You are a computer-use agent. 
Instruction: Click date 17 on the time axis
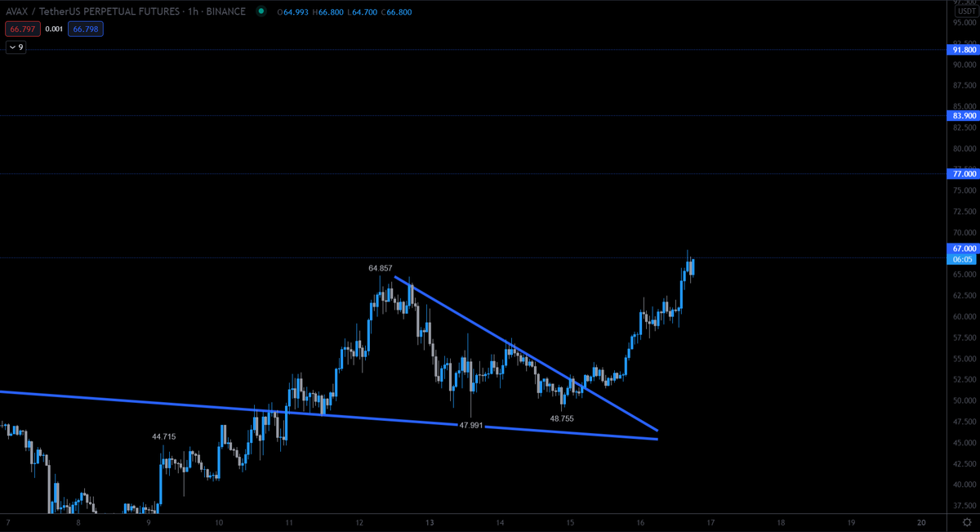point(710,522)
